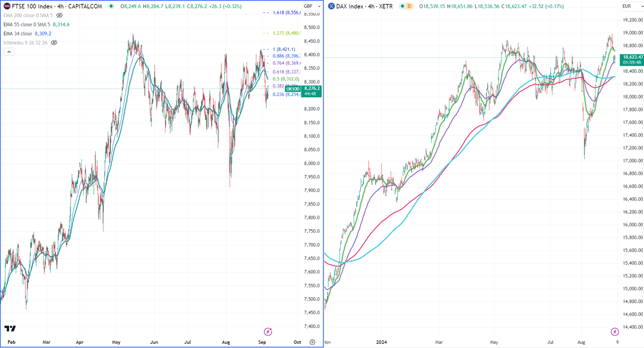Click the 17,000.00 price level on DAX axis
Screen dimensions: 644x348
(x=633, y=161)
